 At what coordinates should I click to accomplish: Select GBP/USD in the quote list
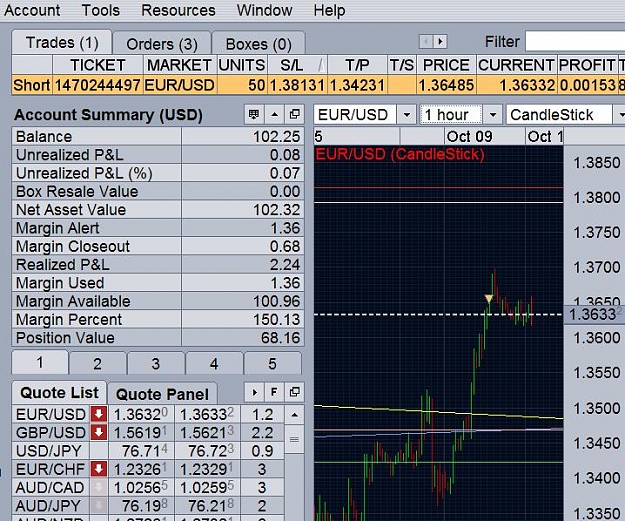click(x=51, y=433)
